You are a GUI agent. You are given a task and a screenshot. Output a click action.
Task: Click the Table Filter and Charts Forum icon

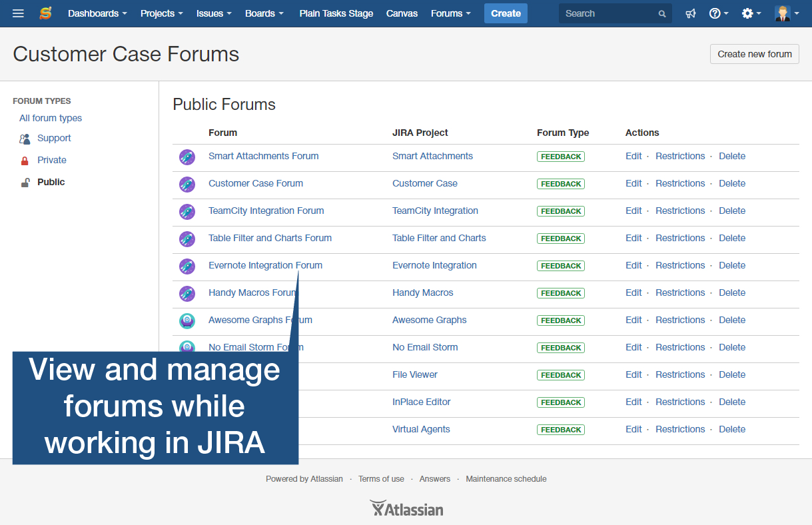(187, 239)
